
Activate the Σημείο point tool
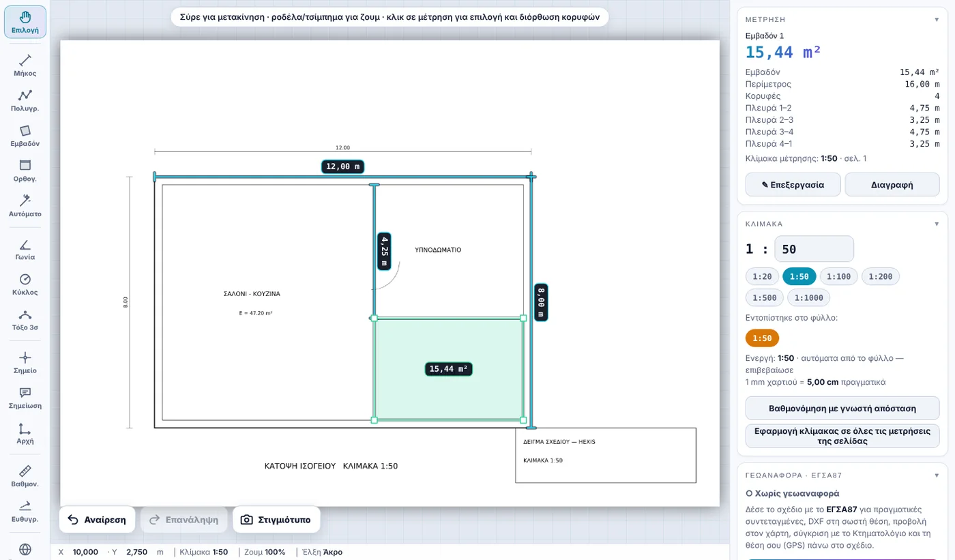(25, 363)
